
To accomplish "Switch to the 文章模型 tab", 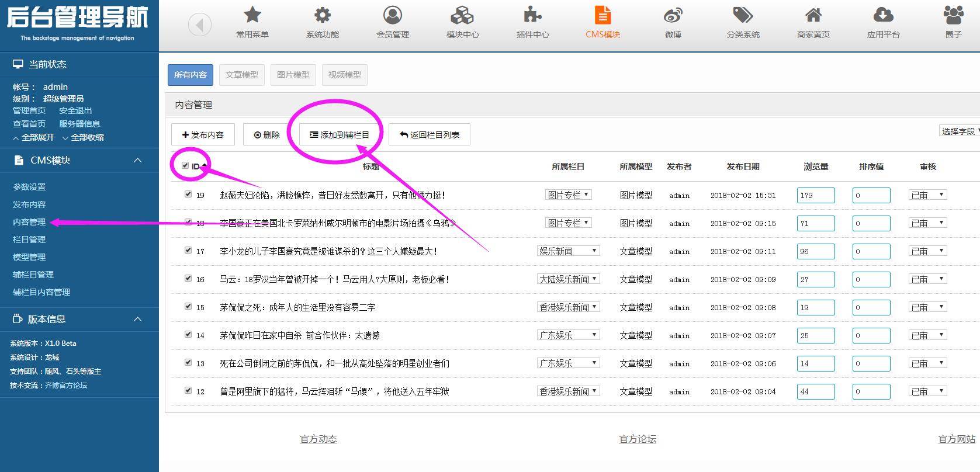I will (x=242, y=75).
